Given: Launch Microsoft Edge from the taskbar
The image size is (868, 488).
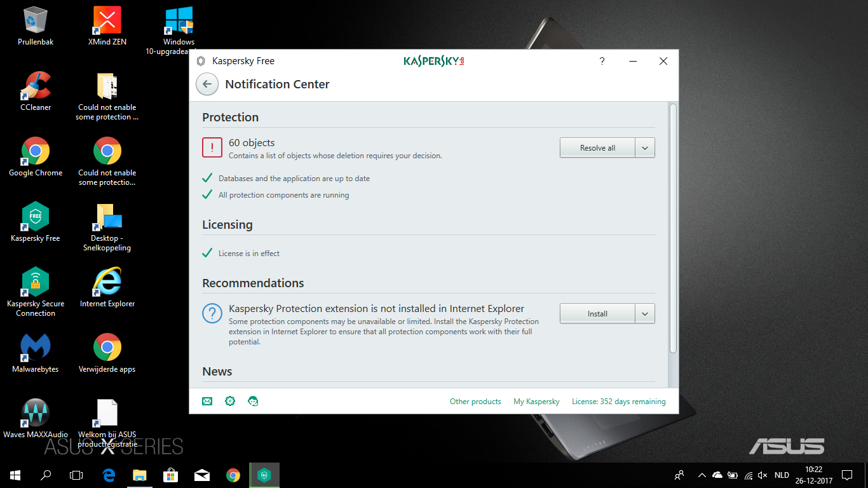Looking at the screenshot, I should coord(109,475).
